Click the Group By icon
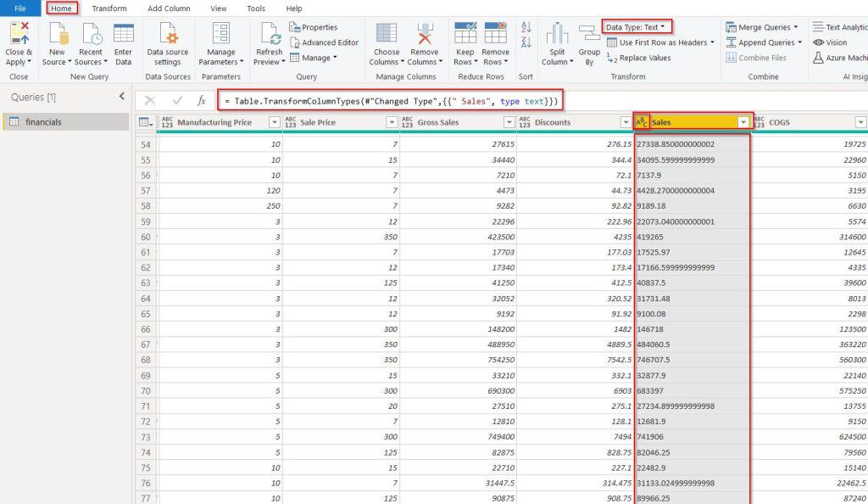Screen dimensions: 868x504 589,34
